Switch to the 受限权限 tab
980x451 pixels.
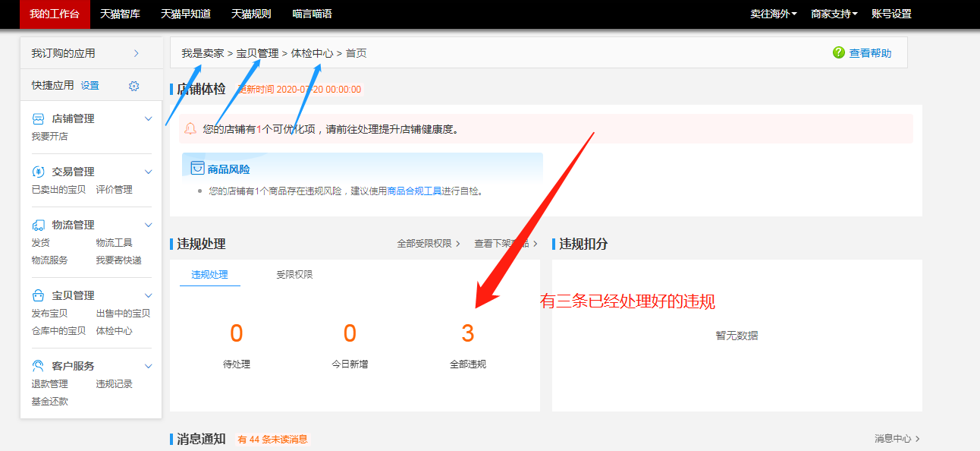pos(295,275)
